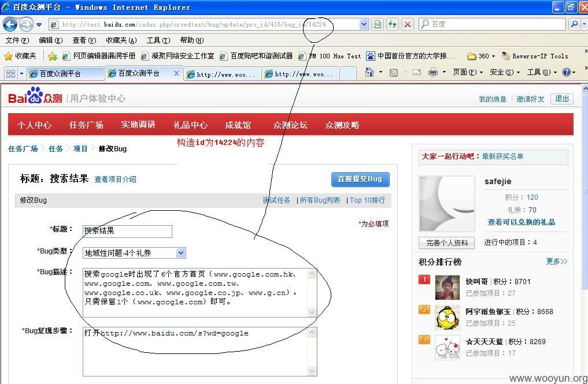
Task: Open FM 100 Hue Test bookmark
Action: coord(329,56)
